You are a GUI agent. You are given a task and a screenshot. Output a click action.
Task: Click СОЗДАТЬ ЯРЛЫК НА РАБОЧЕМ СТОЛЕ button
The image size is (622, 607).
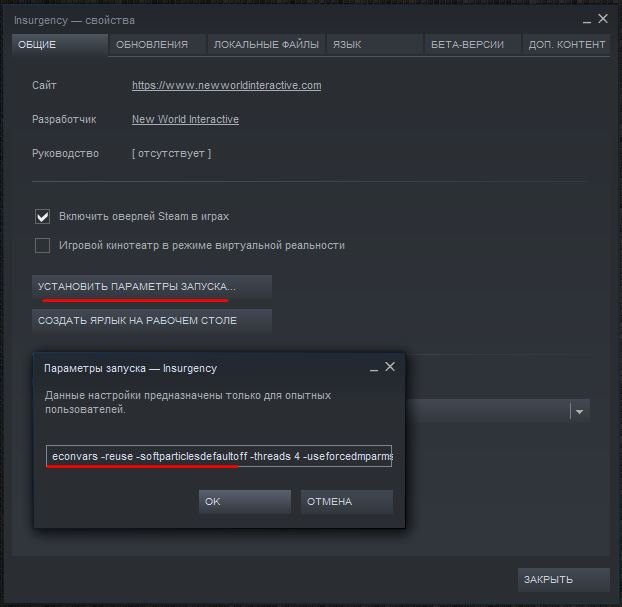(152, 321)
